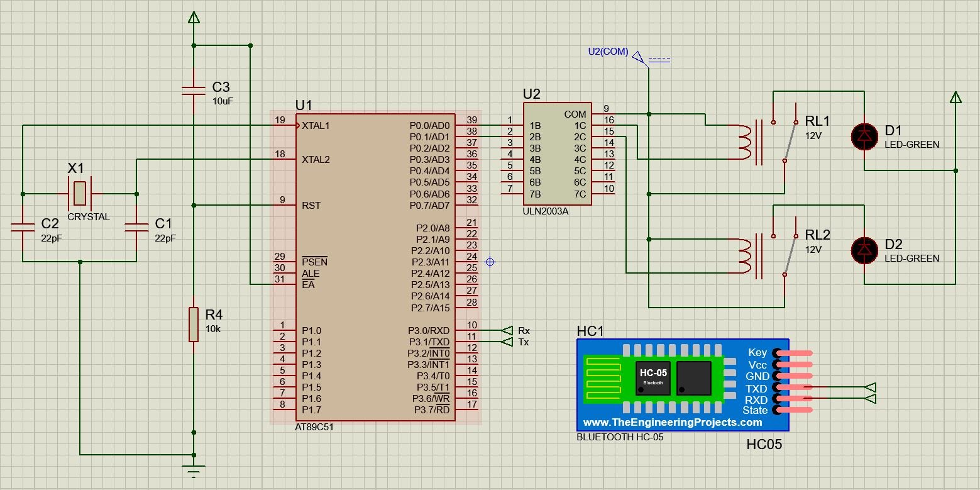Click the ULN2003A part label
Viewport: 980px width, 490px height.
pos(546,211)
